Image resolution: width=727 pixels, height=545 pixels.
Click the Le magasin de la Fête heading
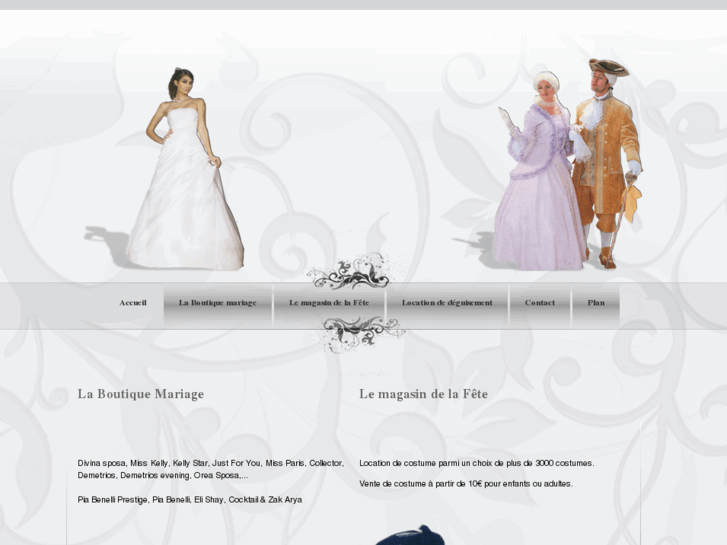tap(423, 394)
